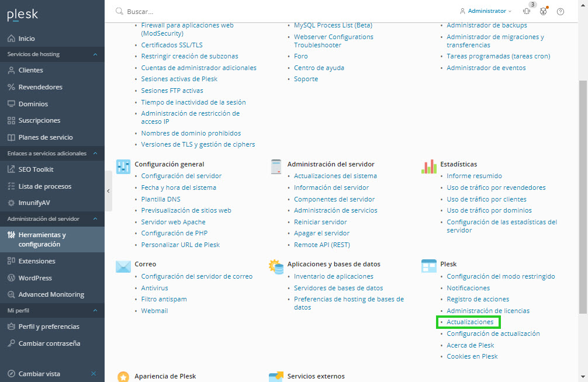Click the Extensiones sidebar icon

pos(11,261)
